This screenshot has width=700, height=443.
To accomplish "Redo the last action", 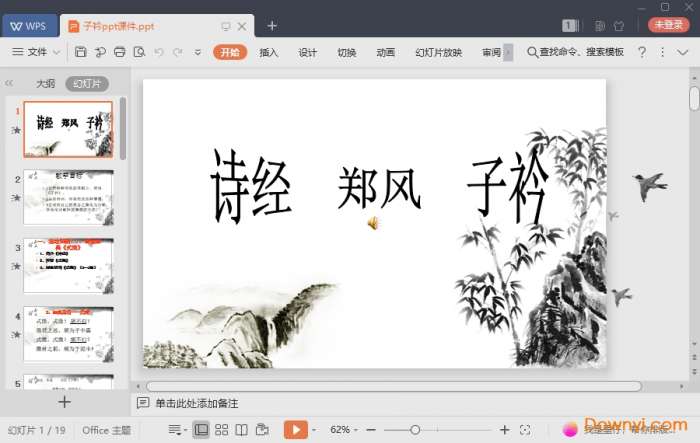I will pyautogui.click(x=178, y=52).
